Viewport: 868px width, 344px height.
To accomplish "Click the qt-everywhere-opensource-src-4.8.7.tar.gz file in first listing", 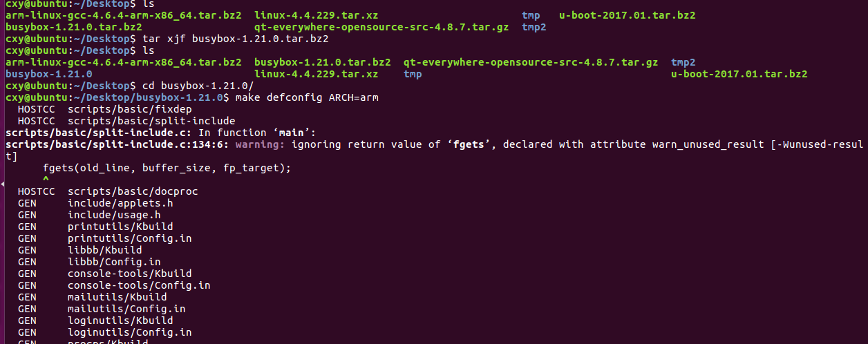I will 381,27.
